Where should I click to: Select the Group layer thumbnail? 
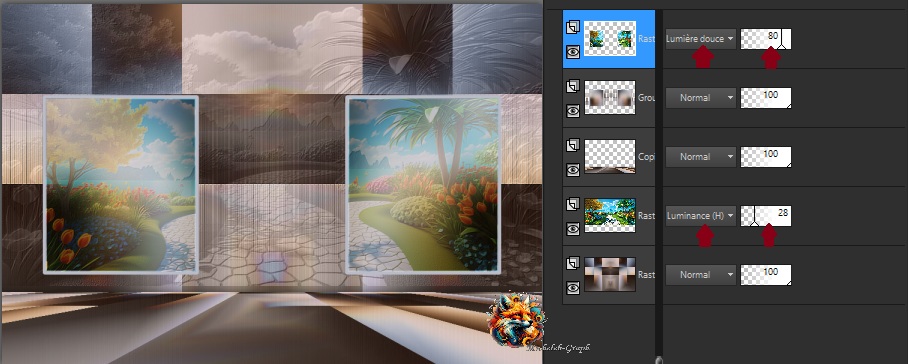coord(610,97)
